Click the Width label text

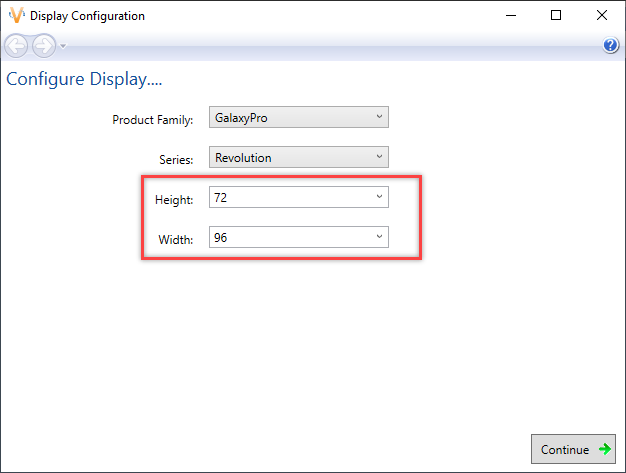176,240
